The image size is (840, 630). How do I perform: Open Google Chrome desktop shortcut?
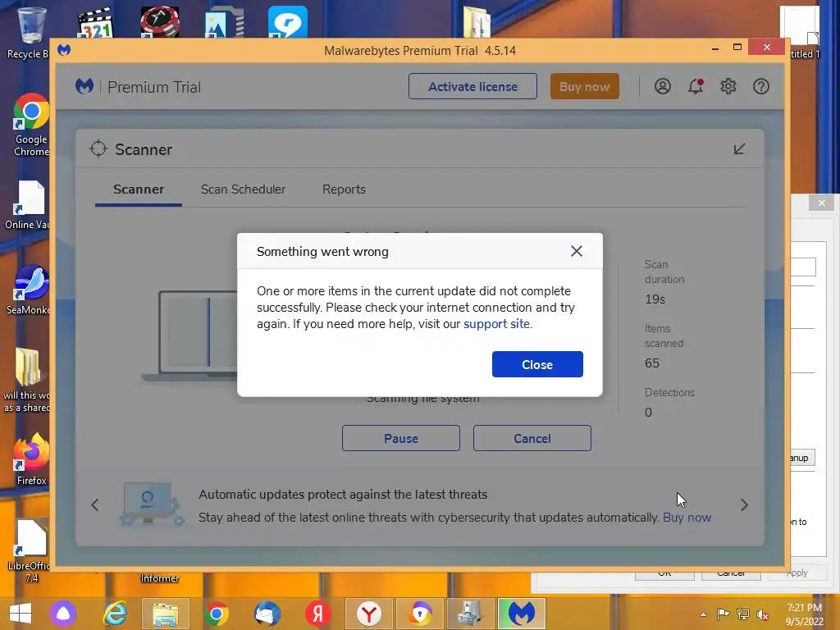[x=31, y=126]
